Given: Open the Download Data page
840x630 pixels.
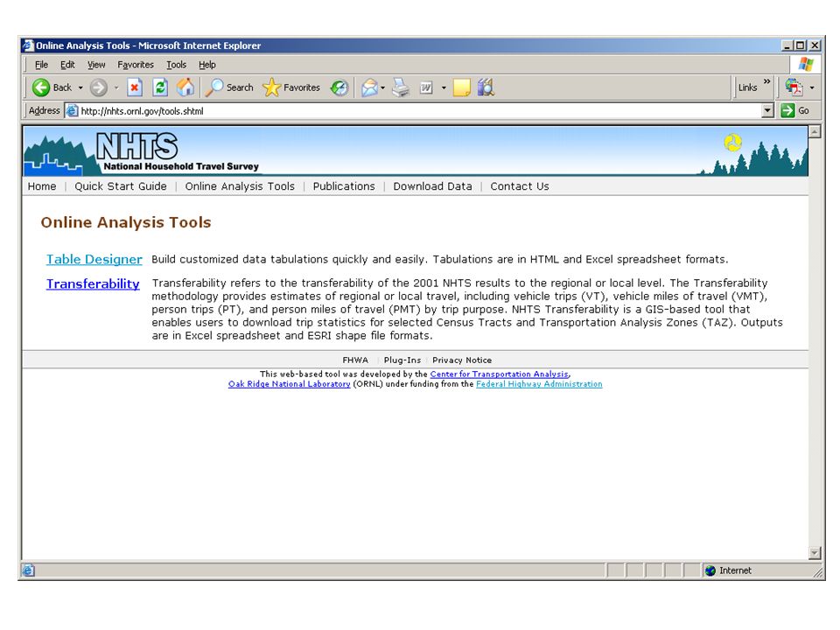Looking at the screenshot, I should 433,186.
